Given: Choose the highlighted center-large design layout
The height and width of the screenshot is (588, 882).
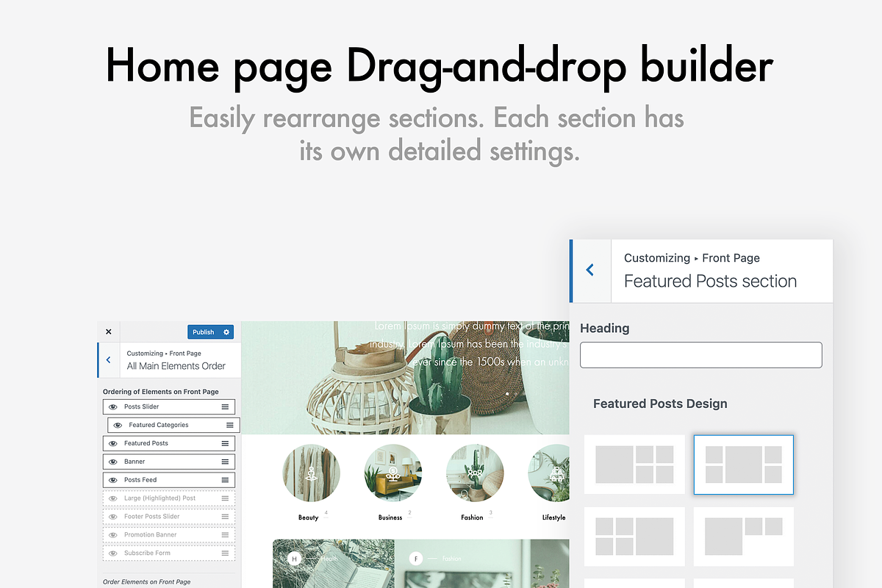Looking at the screenshot, I should pyautogui.click(x=744, y=465).
